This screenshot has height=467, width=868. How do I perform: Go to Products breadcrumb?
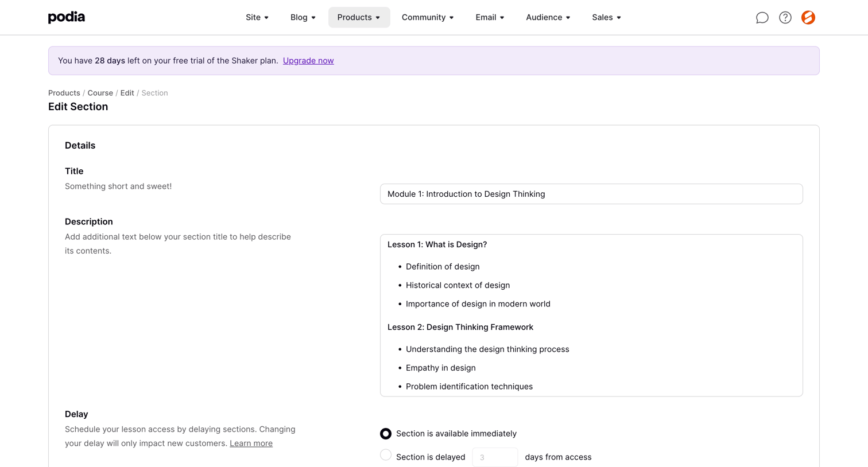pyautogui.click(x=64, y=93)
